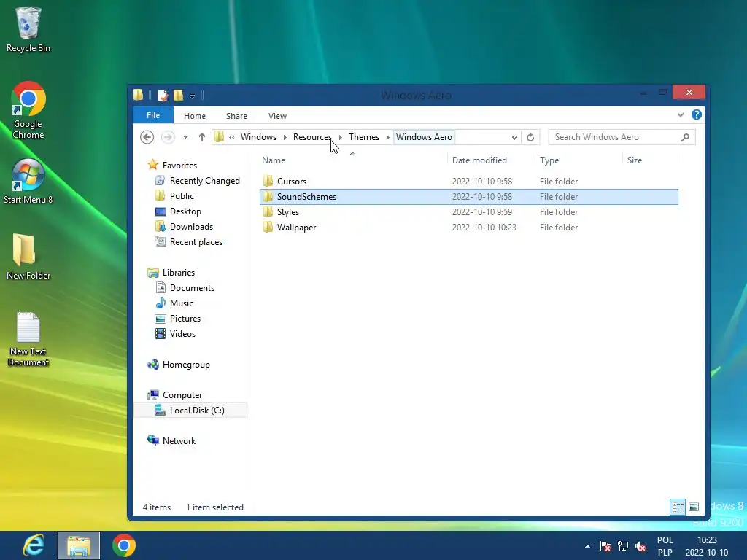747x560 pixels.
Task: Open Start Menu 8 desktop shortcut
Action: [28, 182]
